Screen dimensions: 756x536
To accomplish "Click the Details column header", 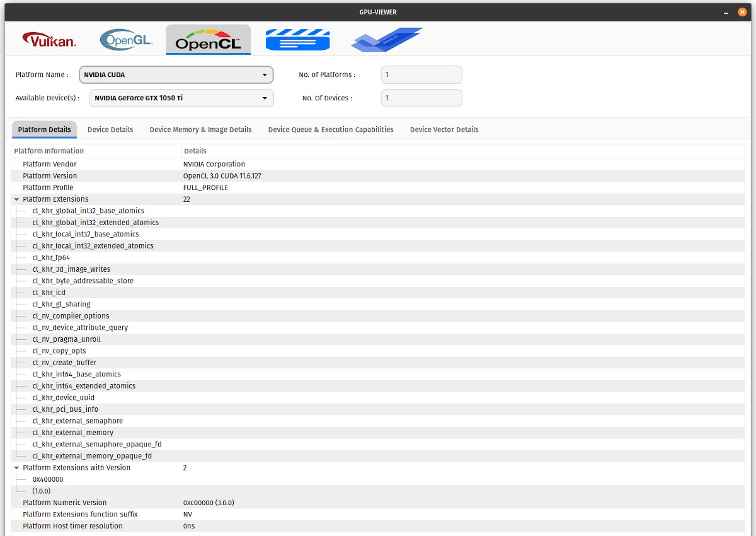I will tap(463, 151).
